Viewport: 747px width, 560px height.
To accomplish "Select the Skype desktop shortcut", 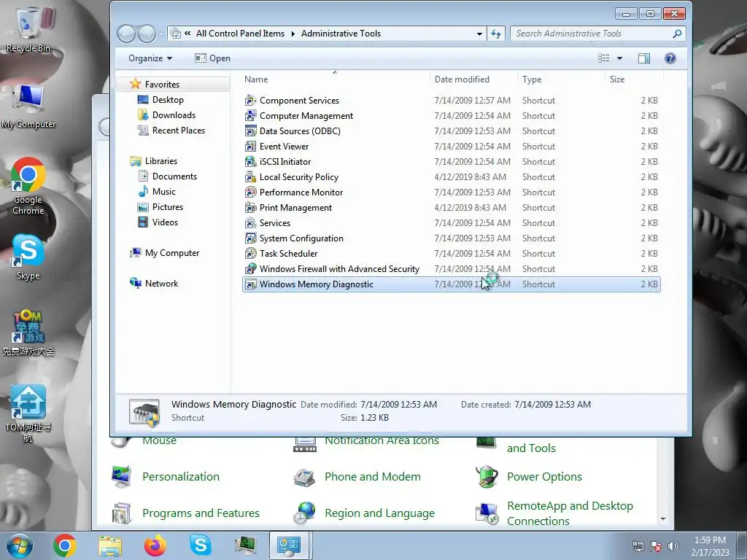I will pyautogui.click(x=28, y=257).
